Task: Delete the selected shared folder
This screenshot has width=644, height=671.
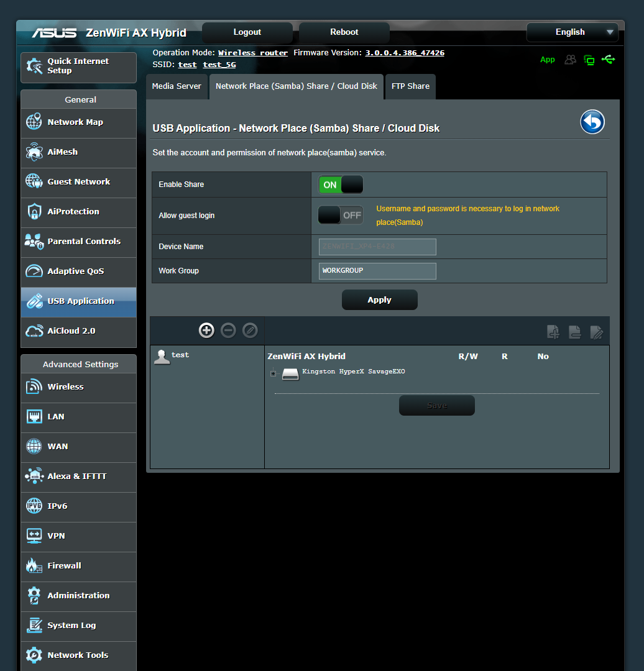Action: click(574, 332)
